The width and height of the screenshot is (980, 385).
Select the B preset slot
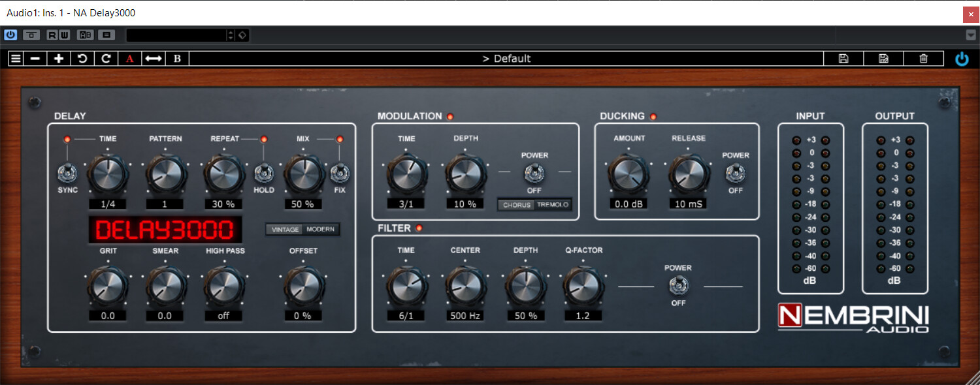(x=177, y=59)
